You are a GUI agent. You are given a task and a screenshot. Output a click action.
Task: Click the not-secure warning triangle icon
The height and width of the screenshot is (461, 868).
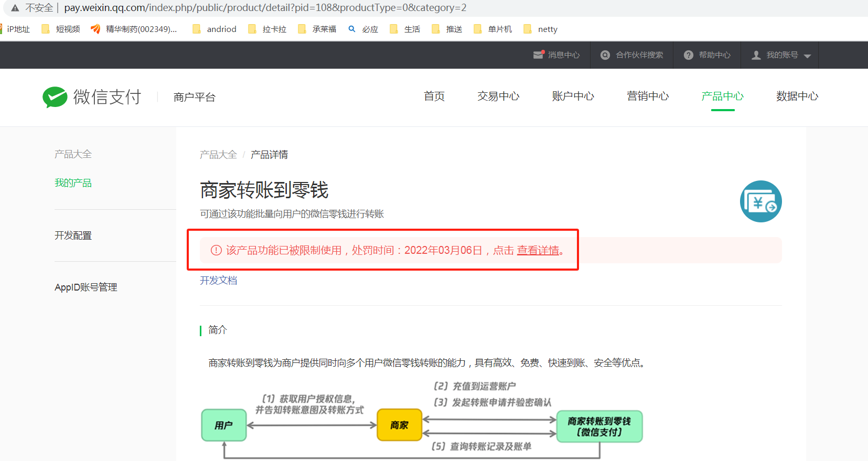(15, 8)
